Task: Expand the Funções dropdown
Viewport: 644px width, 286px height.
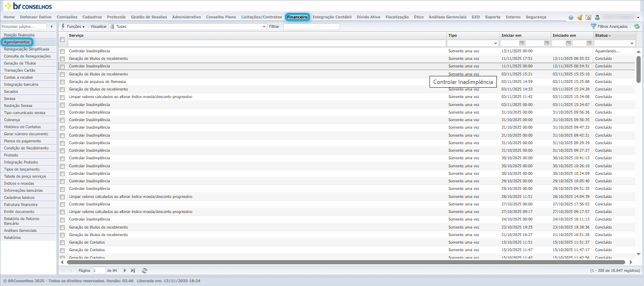Action: tap(73, 27)
